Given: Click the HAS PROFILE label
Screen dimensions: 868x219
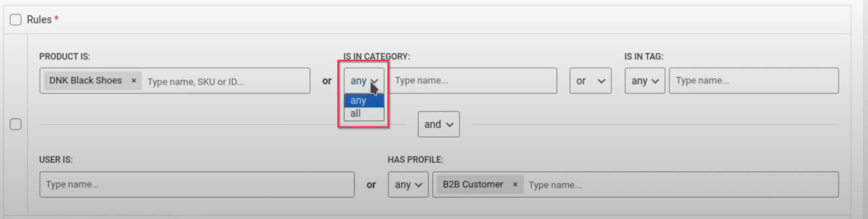Looking at the screenshot, I should click(415, 160).
